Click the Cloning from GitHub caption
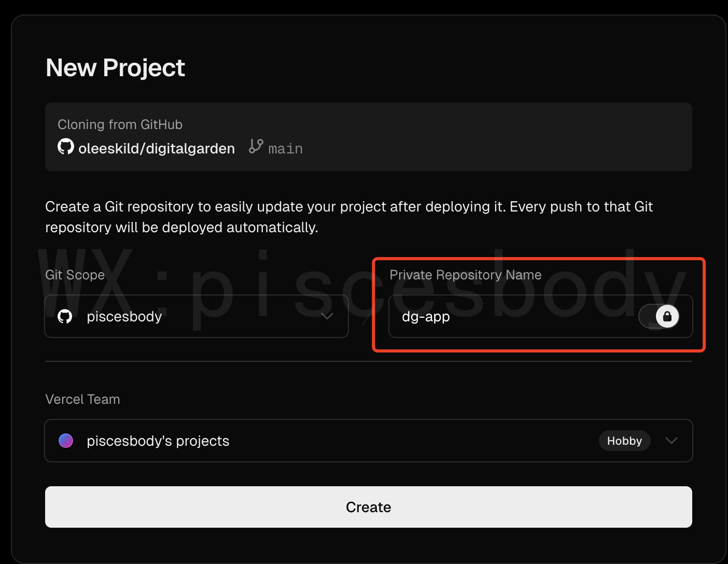 coord(120,124)
